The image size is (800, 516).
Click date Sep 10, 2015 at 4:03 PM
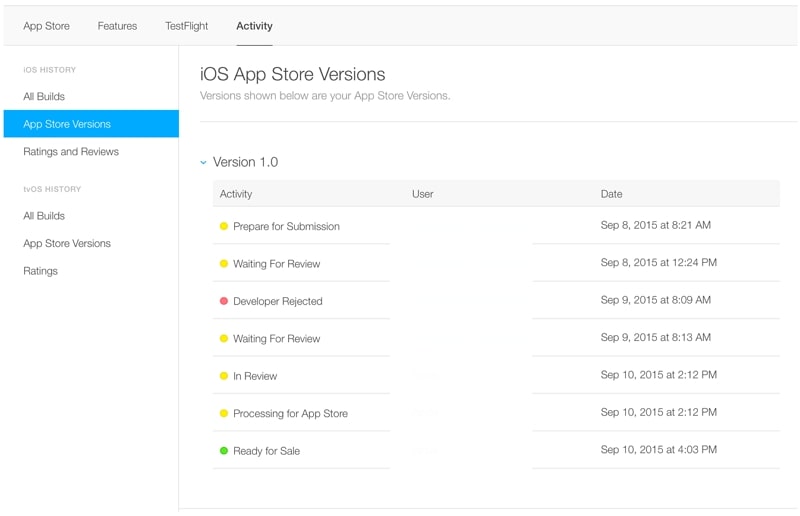[x=659, y=450]
